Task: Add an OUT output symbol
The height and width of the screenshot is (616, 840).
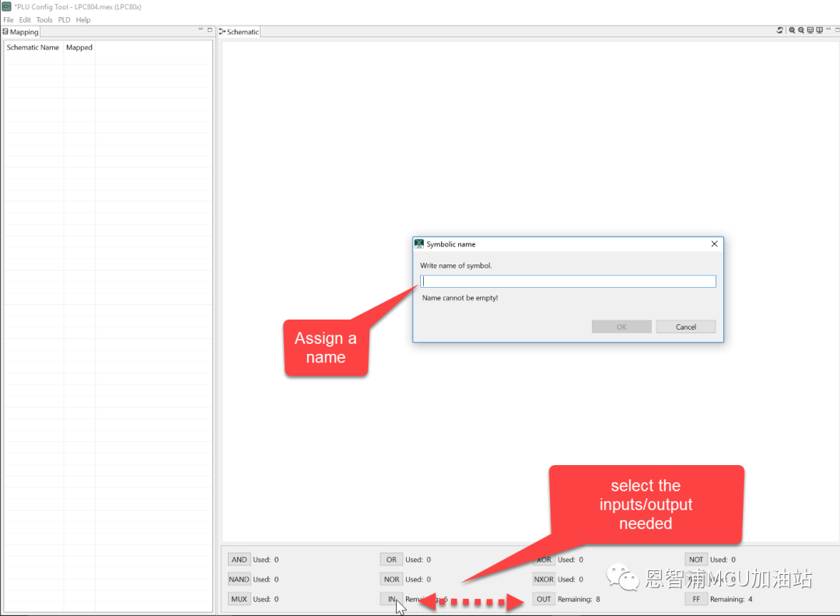Action: [544, 599]
